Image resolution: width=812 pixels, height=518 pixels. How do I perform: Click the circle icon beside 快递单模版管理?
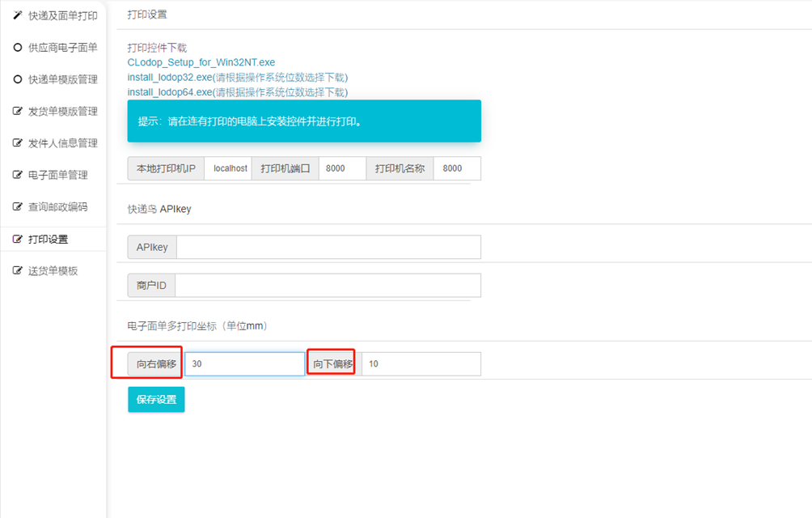coord(18,79)
